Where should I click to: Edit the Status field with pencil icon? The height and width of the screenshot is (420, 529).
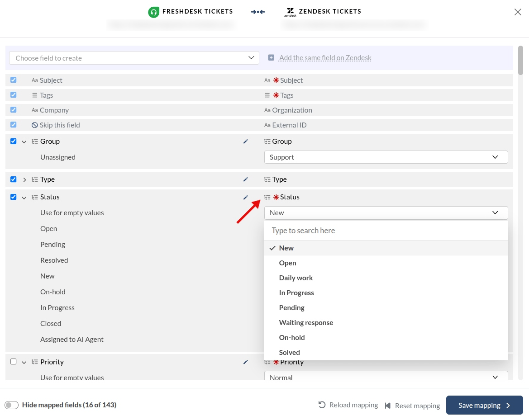[x=246, y=198]
